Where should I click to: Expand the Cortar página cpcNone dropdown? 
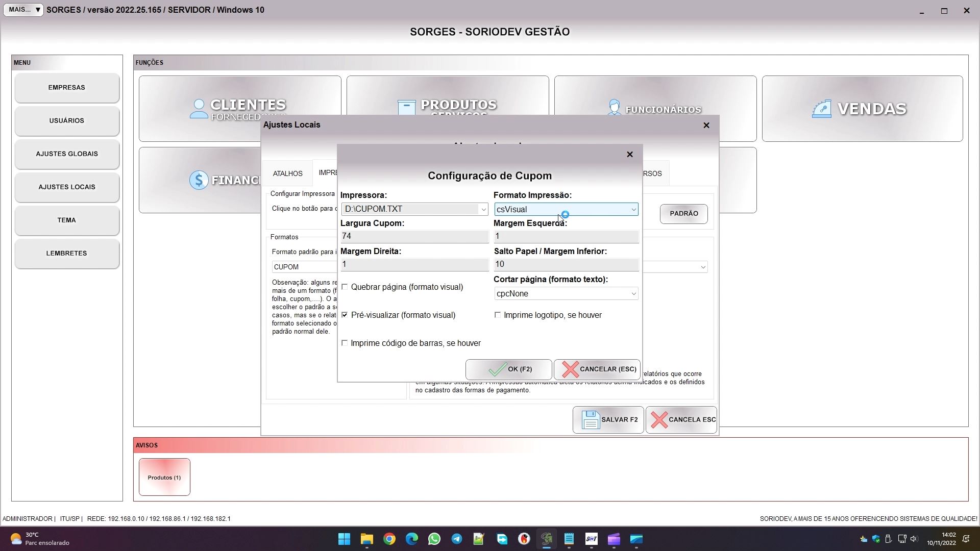point(633,294)
